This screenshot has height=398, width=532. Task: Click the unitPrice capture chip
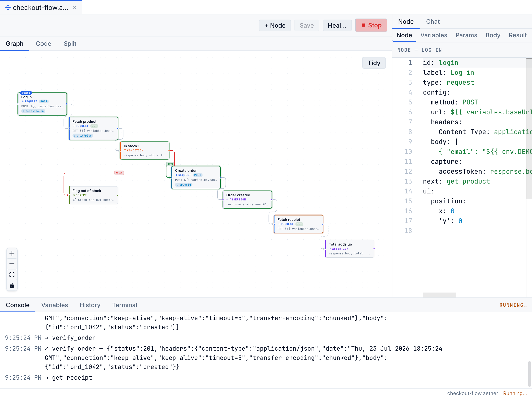(x=83, y=136)
